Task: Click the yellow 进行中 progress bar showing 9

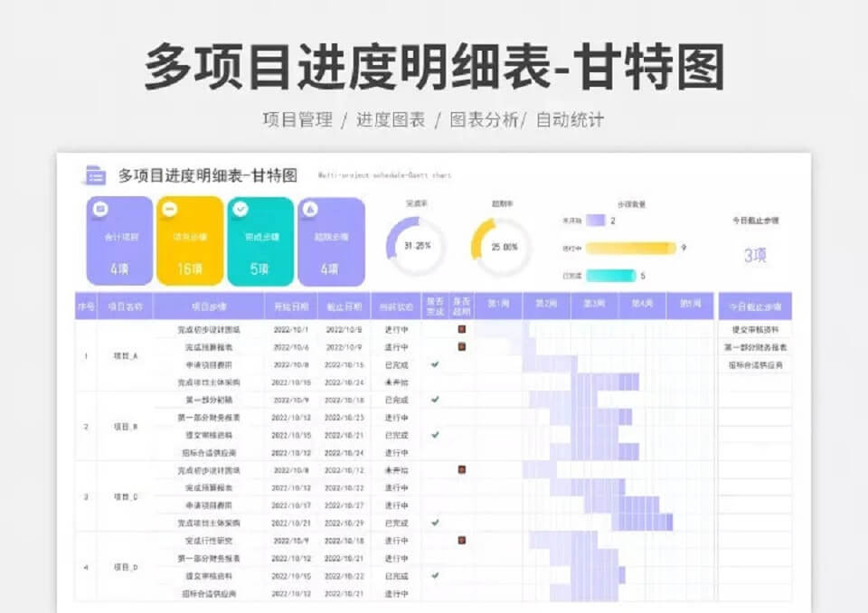Action: coord(630,248)
